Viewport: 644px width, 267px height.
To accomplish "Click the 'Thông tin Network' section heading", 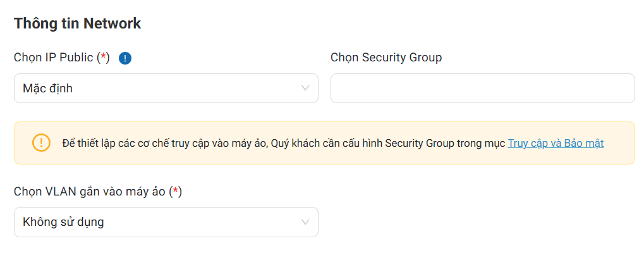I will 77,23.
